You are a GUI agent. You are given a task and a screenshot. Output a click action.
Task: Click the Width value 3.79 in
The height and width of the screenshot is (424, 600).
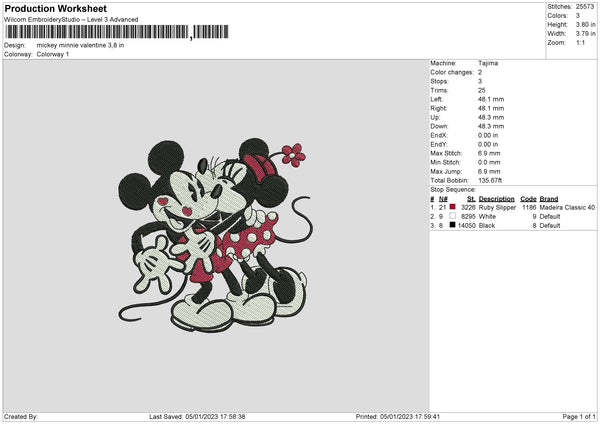point(585,34)
